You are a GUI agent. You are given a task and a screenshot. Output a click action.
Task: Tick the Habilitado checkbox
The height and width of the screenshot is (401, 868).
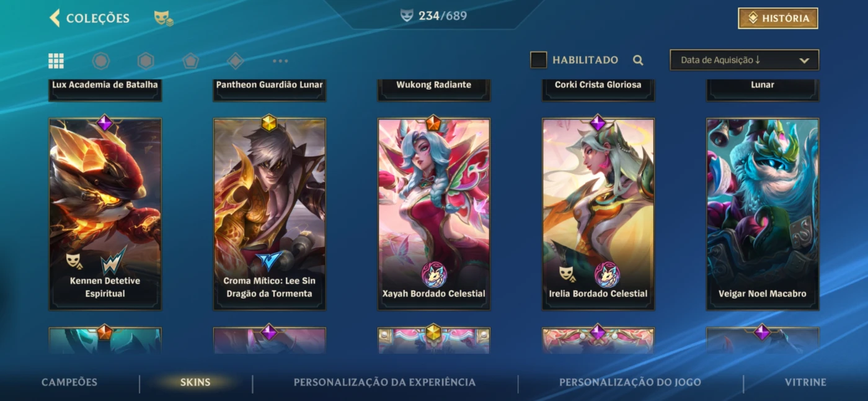538,60
